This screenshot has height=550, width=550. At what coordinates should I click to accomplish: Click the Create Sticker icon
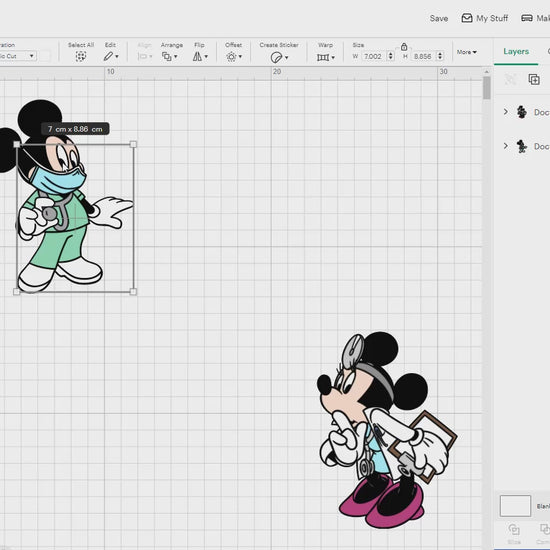(276, 57)
